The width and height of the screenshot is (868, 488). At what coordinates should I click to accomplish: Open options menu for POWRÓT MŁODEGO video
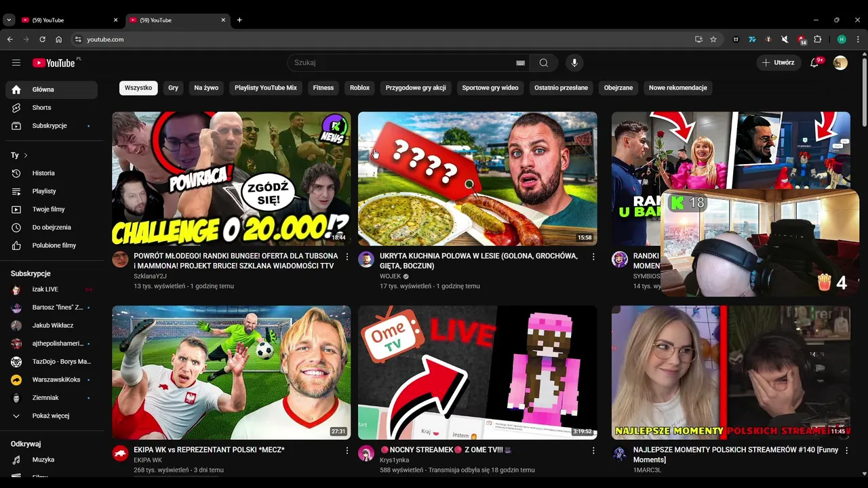pyautogui.click(x=347, y=257)
